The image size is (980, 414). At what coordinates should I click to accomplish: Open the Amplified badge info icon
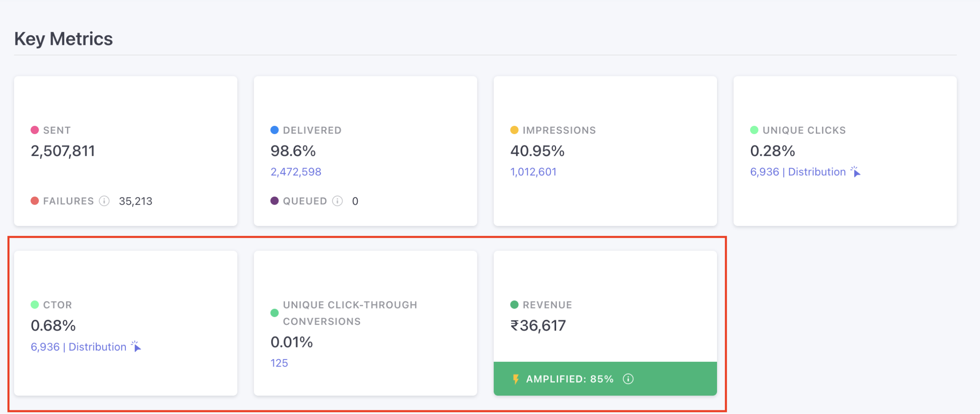click(628, 379)
